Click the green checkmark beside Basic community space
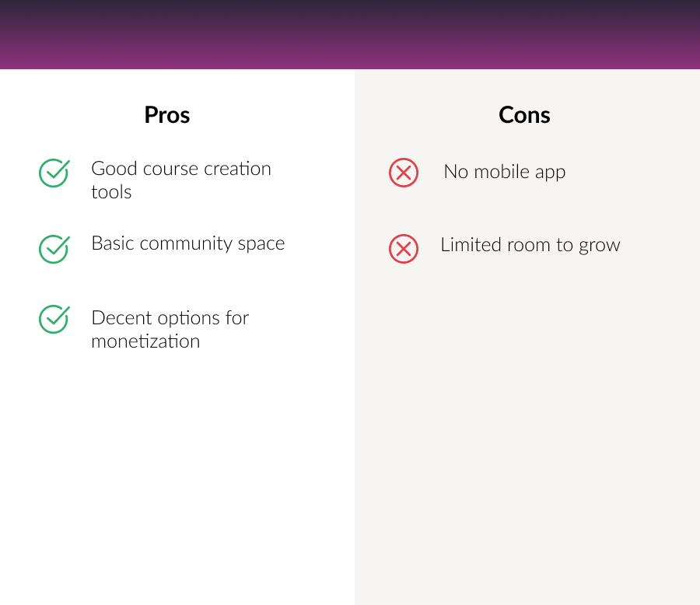 tap(54, 247)
